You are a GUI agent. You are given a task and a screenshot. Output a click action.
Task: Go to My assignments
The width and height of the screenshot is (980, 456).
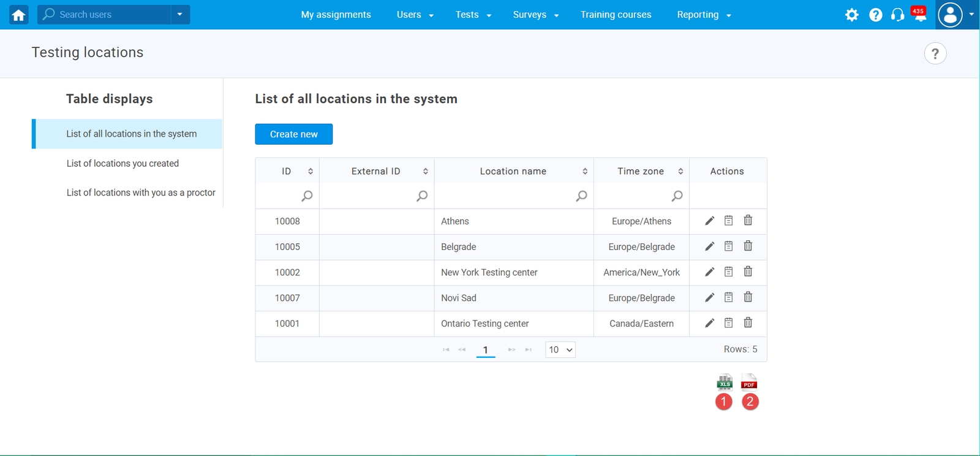[336, 15]
